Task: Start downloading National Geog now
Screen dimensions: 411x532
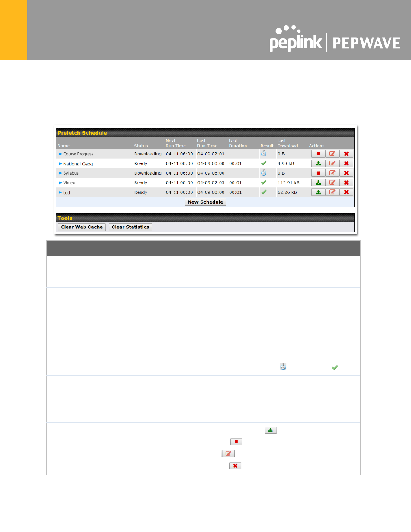Action: 318,163
